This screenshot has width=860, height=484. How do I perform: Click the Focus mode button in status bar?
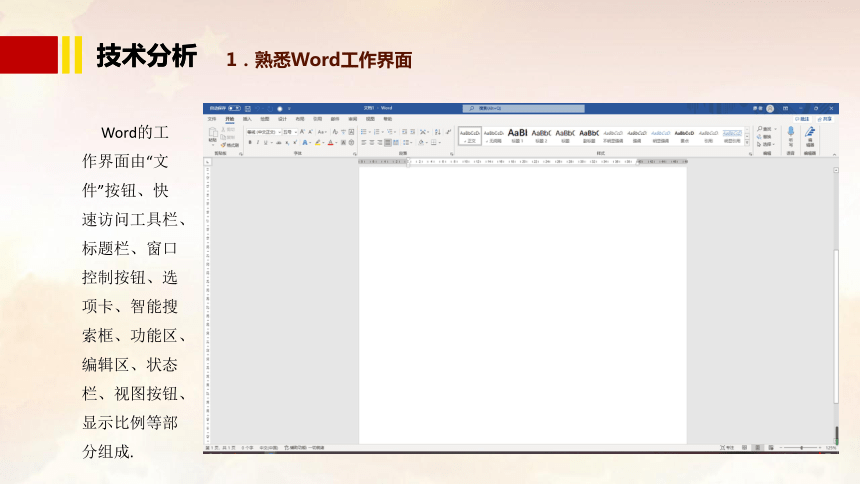click(x=727, y=448)
